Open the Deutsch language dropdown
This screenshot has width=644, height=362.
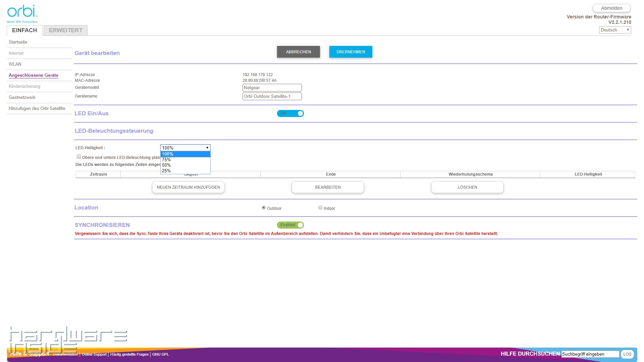(x=615, y=30)
